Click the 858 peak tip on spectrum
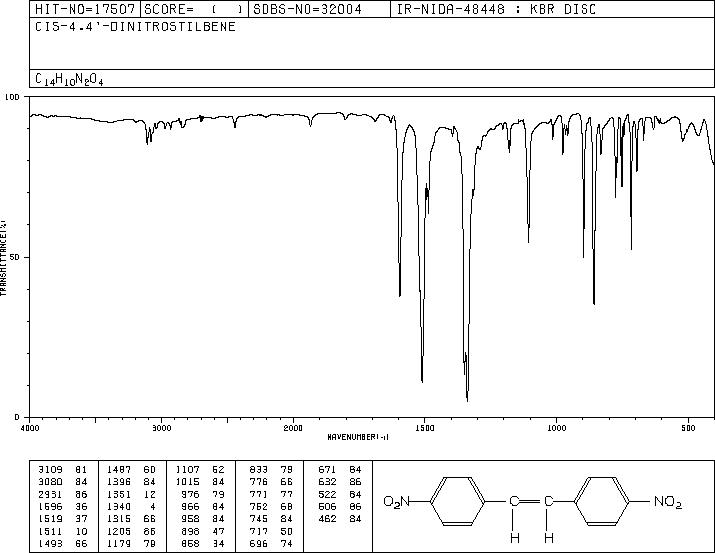715x553 pixels. click(594, 303)
